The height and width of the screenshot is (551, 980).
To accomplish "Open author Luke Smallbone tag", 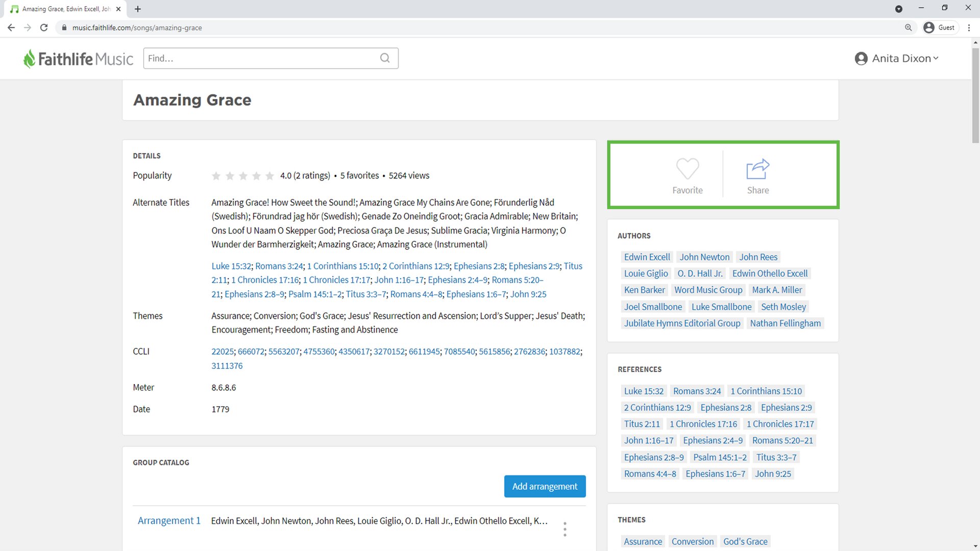I will click(721, 307).
